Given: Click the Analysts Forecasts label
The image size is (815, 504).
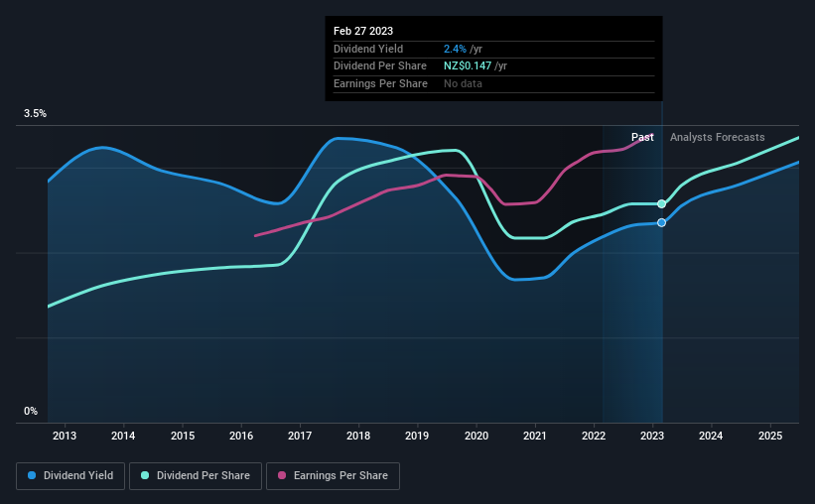Looking at the screenshot, I should click(x=718, y=137).
